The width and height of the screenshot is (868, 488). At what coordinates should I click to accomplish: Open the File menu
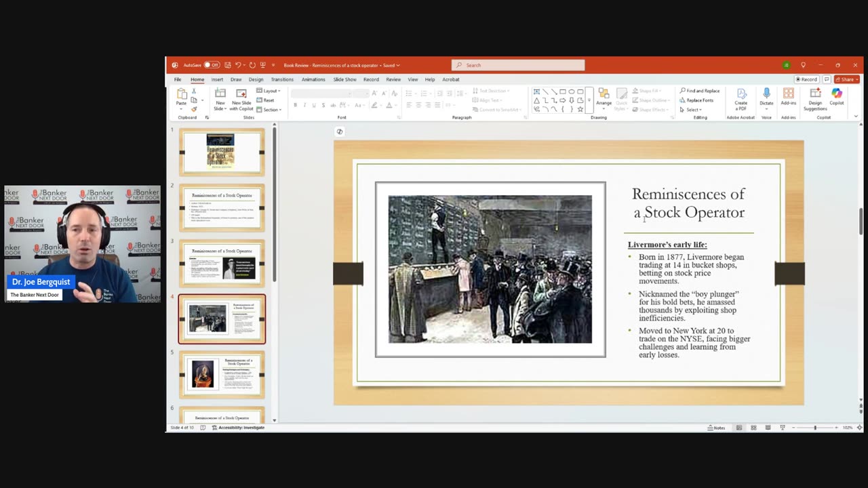tap(178, 79)
